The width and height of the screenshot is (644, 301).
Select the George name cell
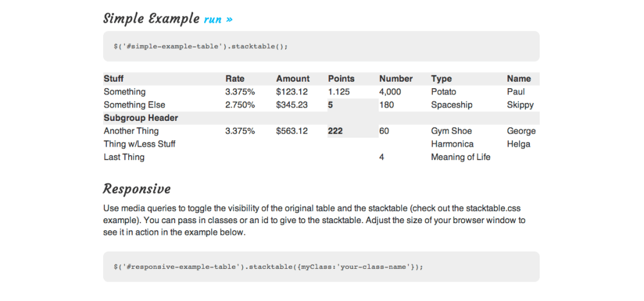click(x=521, y=131)
